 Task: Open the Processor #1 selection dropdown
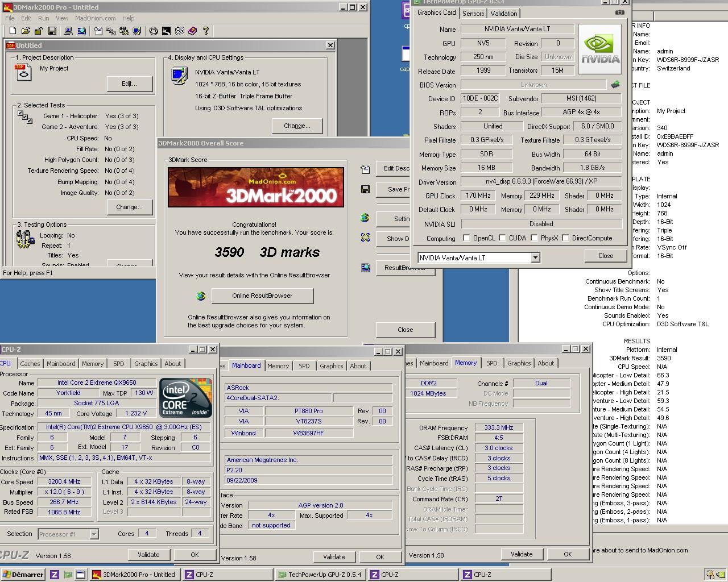click(94, 534)
